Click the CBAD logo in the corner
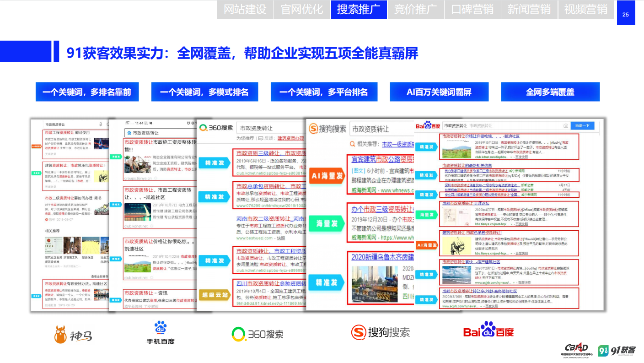Screen dimensions: 644x363 click(x=577, y=349)
